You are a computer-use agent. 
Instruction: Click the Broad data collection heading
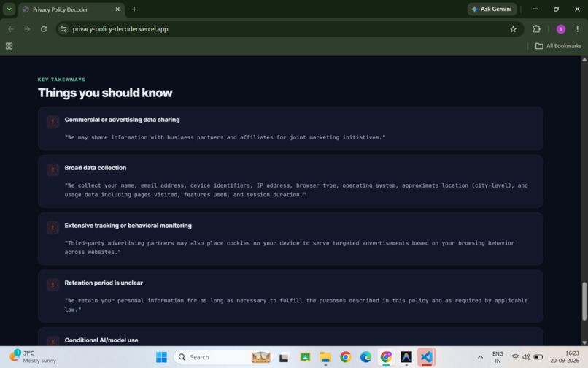96,168
